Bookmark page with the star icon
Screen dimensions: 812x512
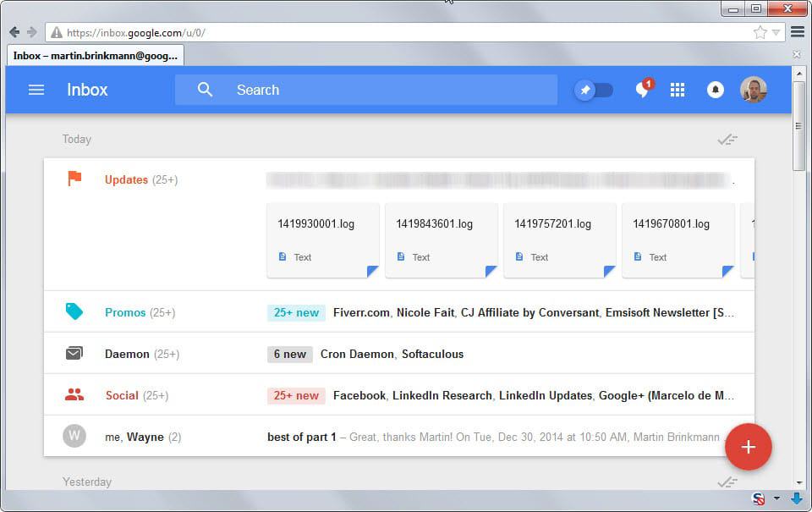[x=760, y=32]
